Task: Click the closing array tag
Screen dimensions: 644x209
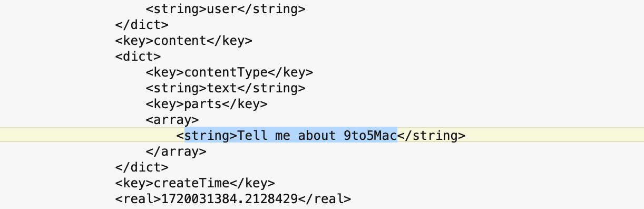Action: click(x=176, y=151)
